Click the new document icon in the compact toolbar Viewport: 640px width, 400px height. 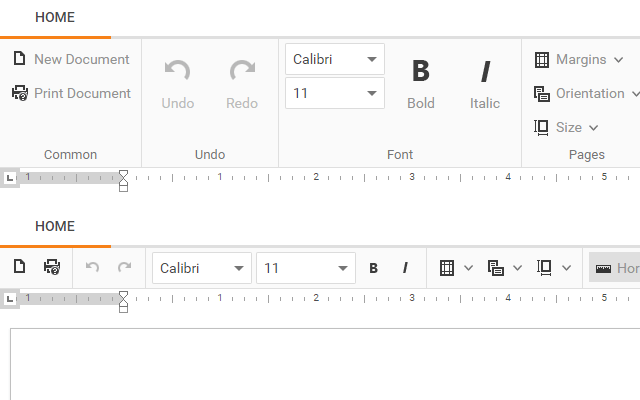(x=19, y=267)
